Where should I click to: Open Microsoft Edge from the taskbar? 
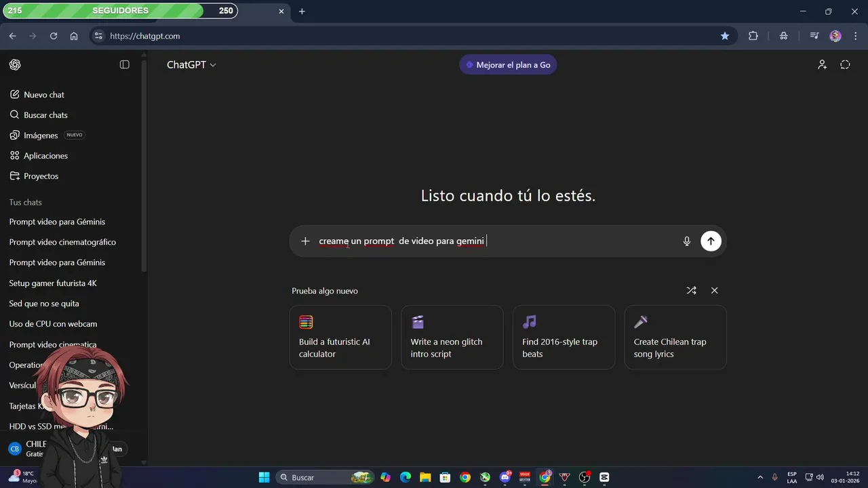tap(406, 477)
